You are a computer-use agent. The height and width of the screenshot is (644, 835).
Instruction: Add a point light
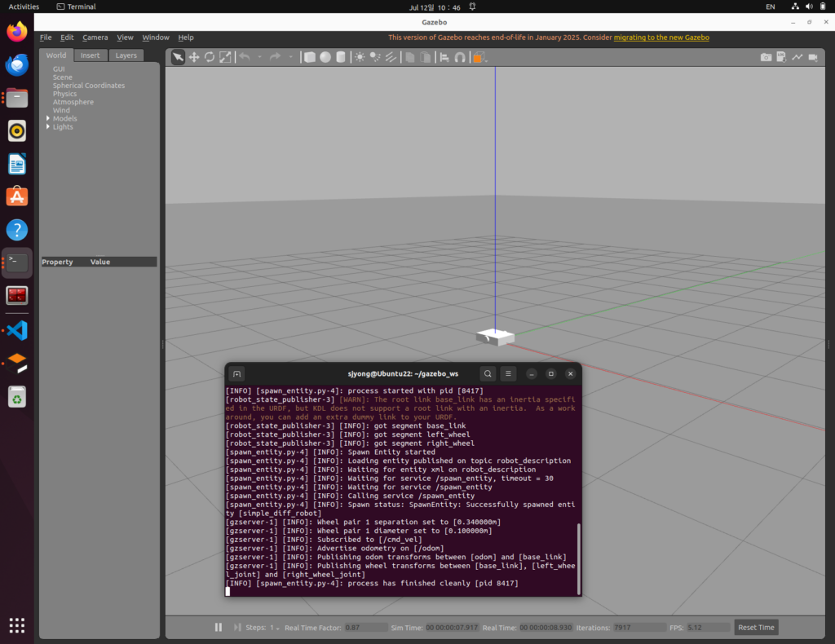tap(360, 57)
